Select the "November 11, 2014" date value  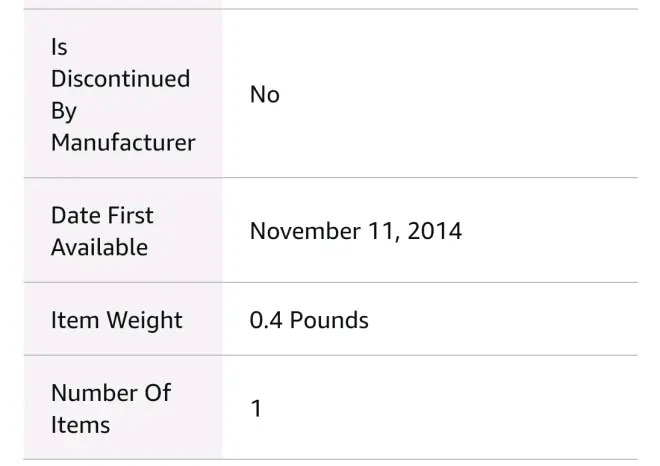click(x=355, y=231)
